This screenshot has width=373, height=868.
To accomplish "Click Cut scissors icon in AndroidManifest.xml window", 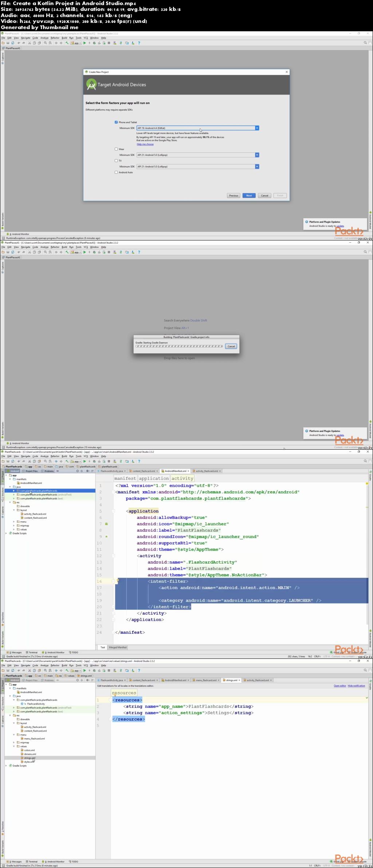I will point(30,461).
